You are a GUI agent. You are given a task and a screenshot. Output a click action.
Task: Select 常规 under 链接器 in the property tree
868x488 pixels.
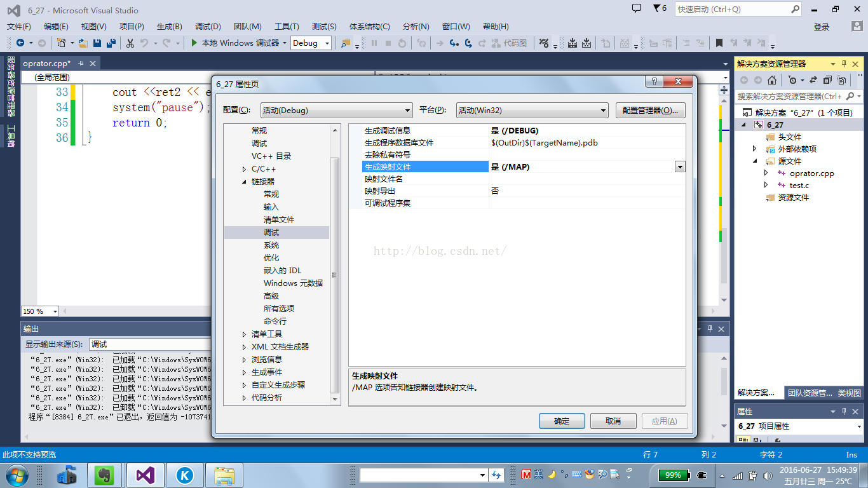click(271, 194)
